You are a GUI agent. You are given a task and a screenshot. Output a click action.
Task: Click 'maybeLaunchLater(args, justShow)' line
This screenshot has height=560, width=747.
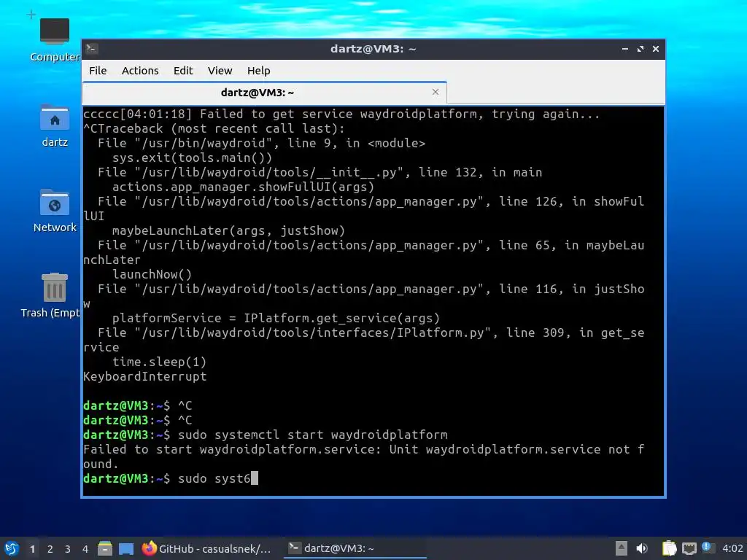point(228,230)
